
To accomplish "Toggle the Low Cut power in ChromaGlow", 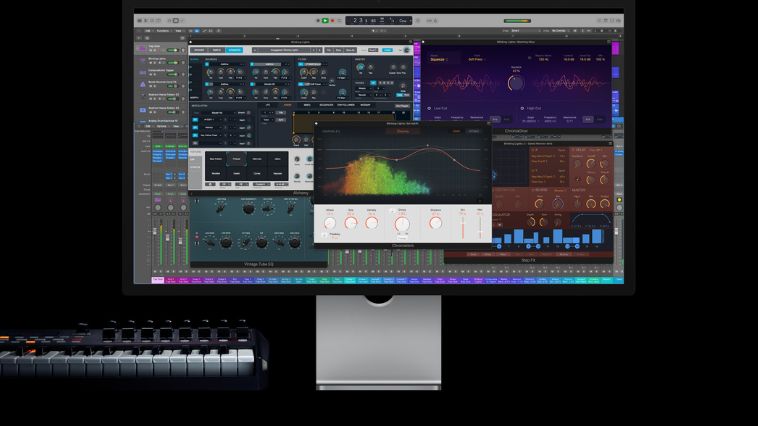I will (431, 107).
